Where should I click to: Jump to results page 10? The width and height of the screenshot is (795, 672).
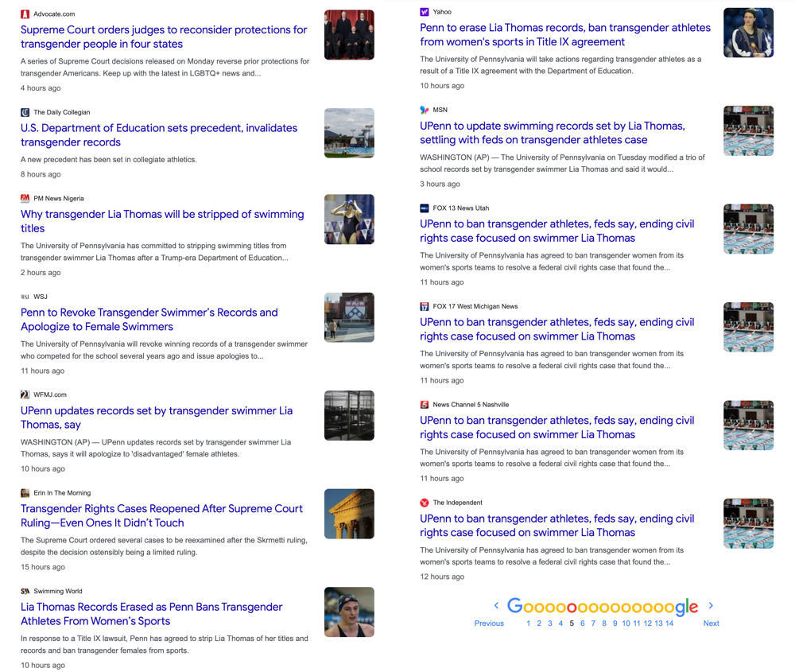pyautogui.click(x=626, y=623)
